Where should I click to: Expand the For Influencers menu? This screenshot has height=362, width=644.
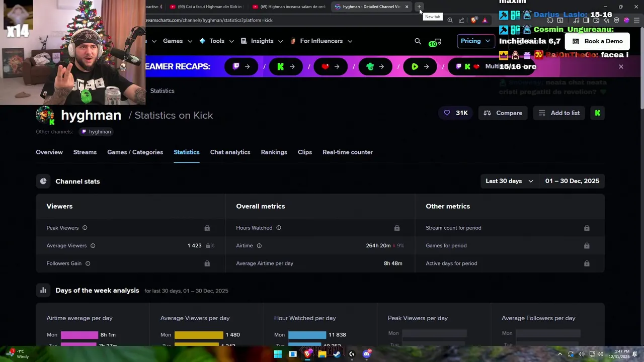[321, 41]
